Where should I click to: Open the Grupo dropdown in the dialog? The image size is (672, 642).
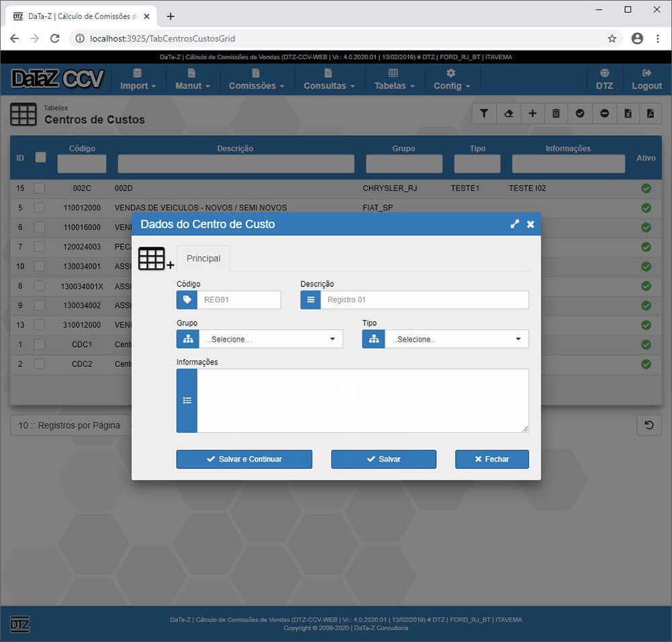[270, 339]
